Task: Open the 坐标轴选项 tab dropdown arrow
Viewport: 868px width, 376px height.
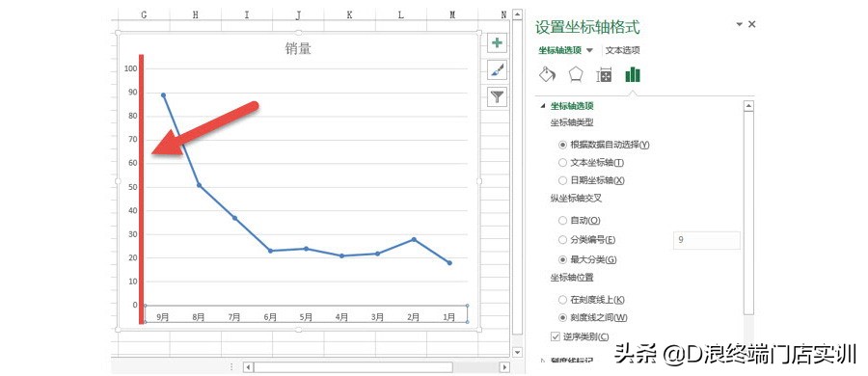Action: click(x=589, y=50)
